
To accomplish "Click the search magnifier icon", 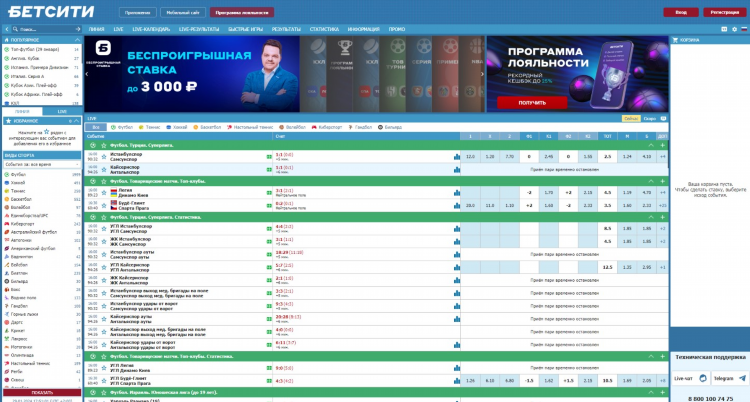I will (x=15, y=29).
